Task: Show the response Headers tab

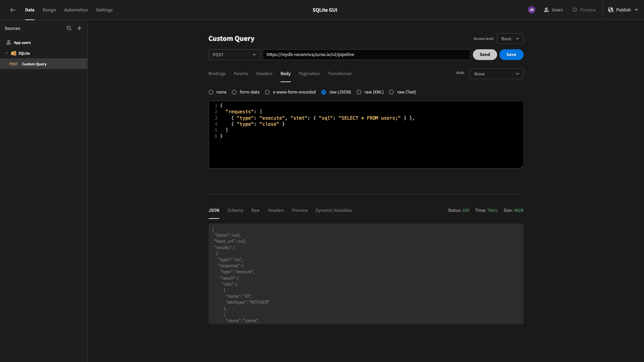Action: pos(276,210)
